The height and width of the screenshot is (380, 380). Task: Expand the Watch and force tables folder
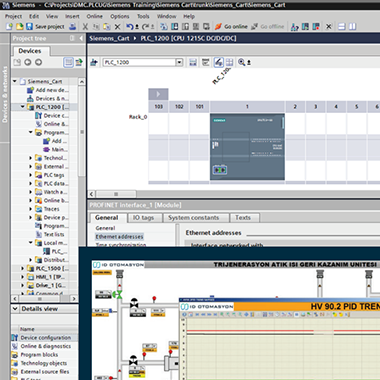click(x=31, y=192)
